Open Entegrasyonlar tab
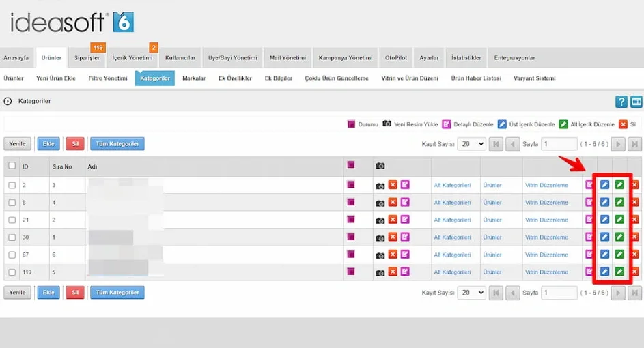 pos(515,58)
